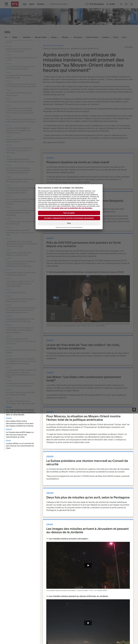Open Moyen-Orient in the Info nav

click(41, 37)
